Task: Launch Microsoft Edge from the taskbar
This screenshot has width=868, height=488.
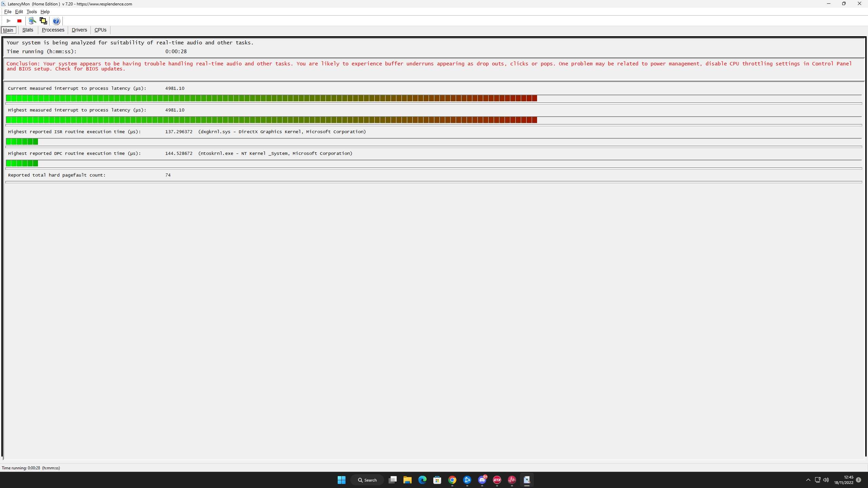Action: tap(422, 480)
